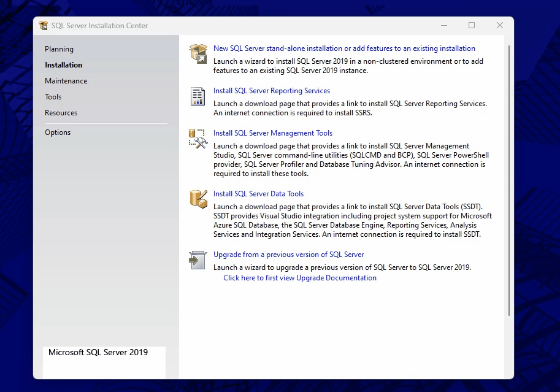Open Install SQL Server Reporting Services link
This screenshot has height=392, width=560.
pos(272,91)
